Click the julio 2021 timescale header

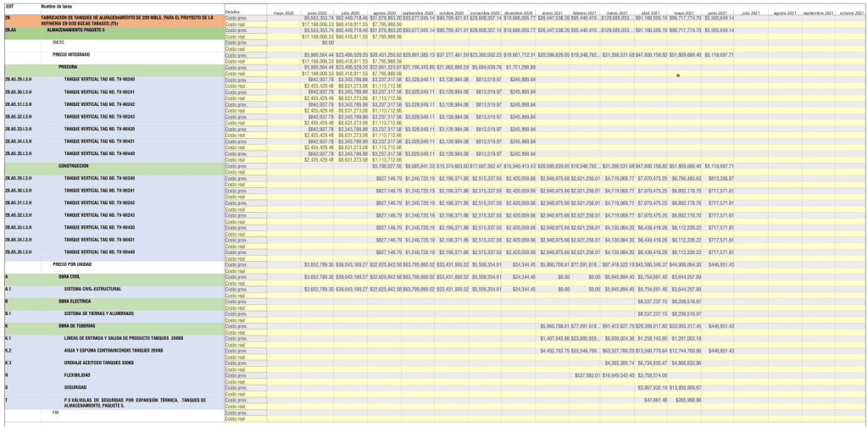752,14
